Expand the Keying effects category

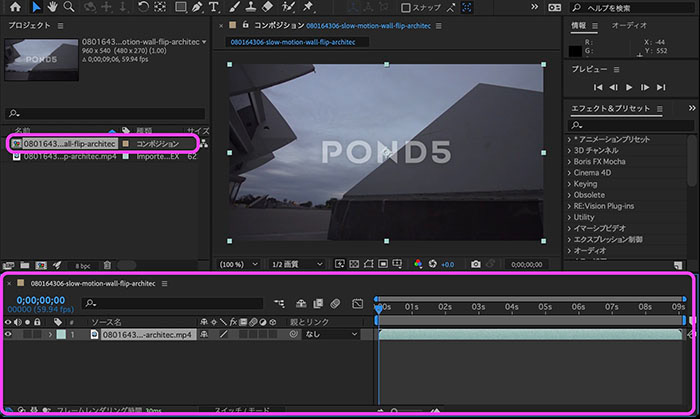(569, 184)
